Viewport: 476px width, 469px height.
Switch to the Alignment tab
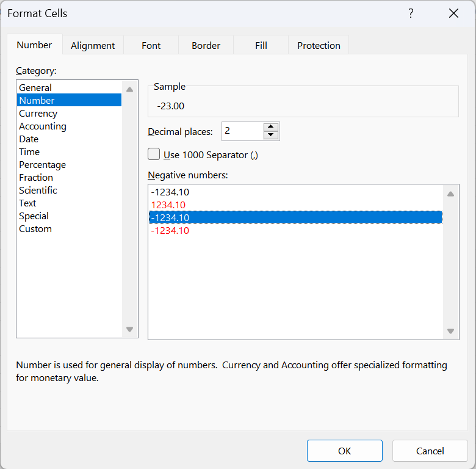coord(93,46)
